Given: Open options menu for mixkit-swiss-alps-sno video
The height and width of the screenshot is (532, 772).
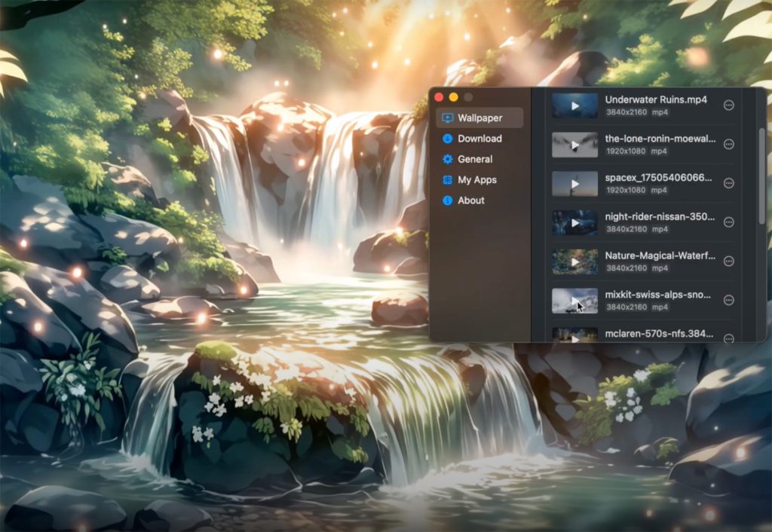Looking at the screenshot, I should 729,300.
